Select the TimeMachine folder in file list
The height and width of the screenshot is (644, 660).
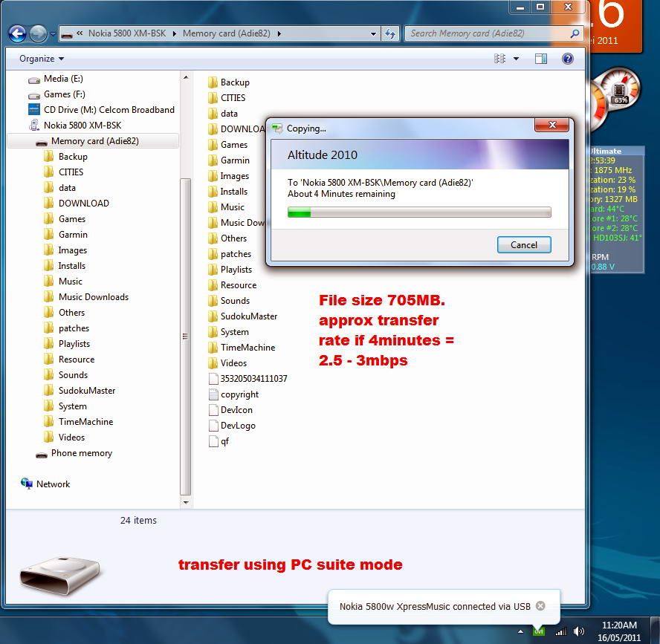coord(247,348)
